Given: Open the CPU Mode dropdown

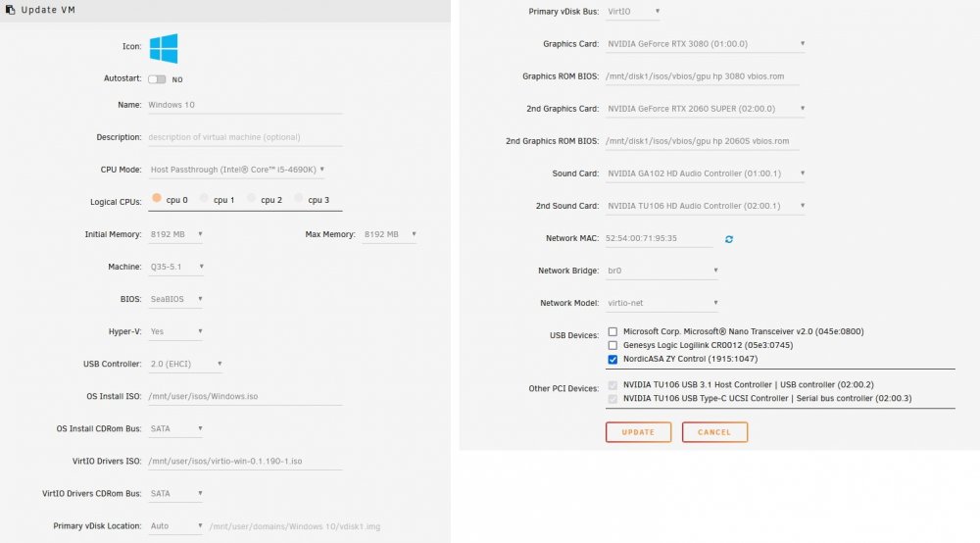Looking at the screenshot, I should [237, 170].
